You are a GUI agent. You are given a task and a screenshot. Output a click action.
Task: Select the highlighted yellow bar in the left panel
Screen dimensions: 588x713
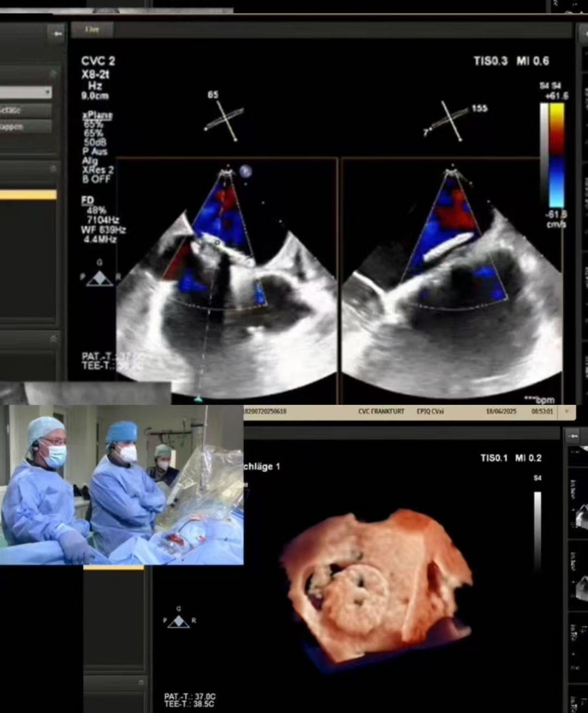click(x=28, y=195)
